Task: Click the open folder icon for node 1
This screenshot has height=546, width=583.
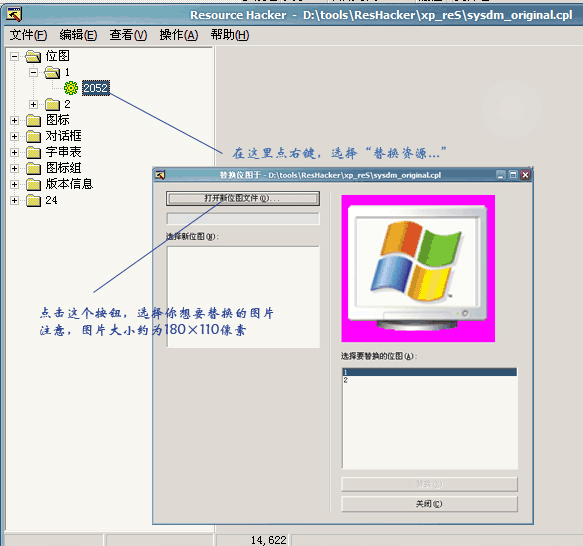Action: (x=52, y=73)
